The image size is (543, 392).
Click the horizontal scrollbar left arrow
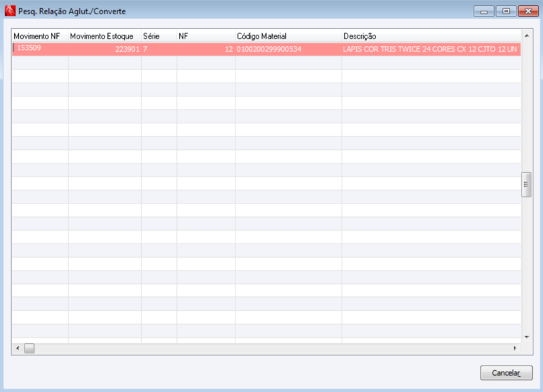[x=18, y=348]
